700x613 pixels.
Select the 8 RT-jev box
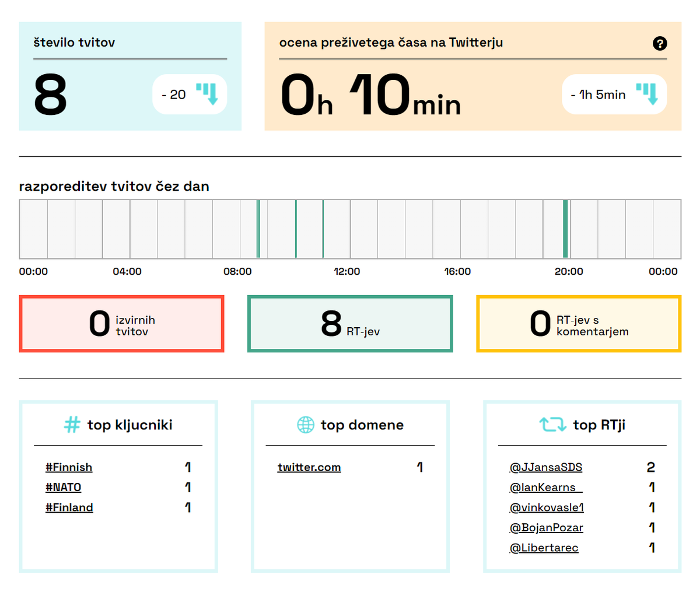click(x=350, y=324)
